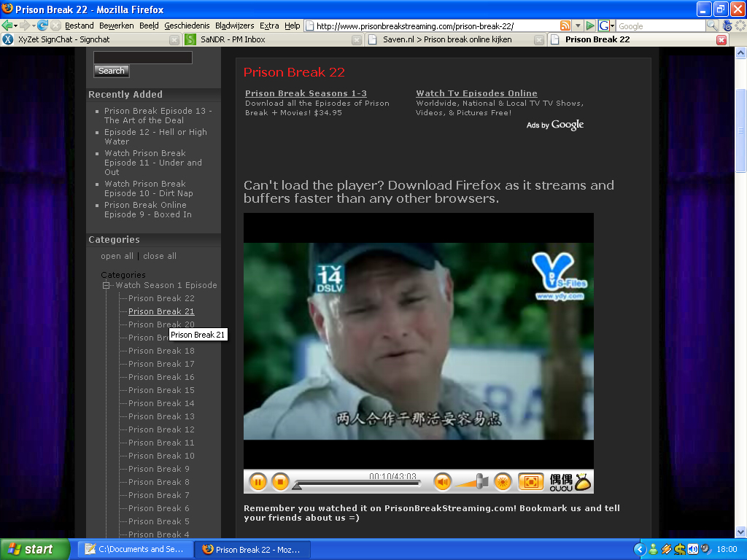
Task: Open the Geschiedenis menu
Action: [x=187, y=26]
